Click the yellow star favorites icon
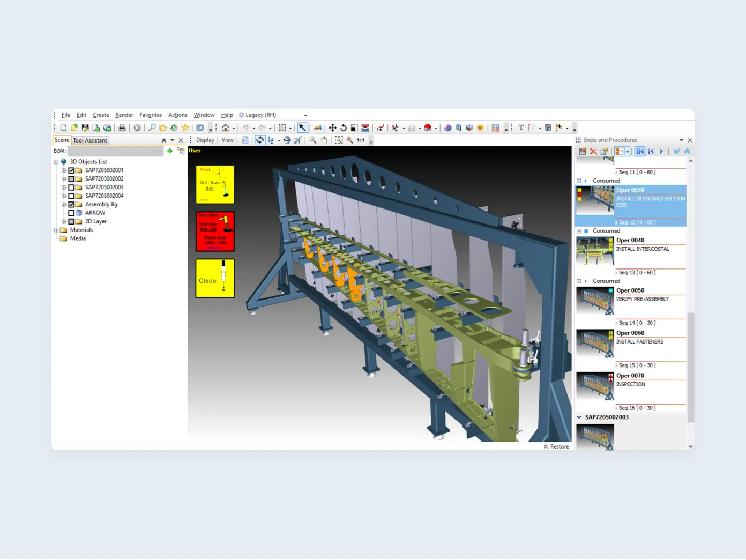The height and width of the screenshot is (560, 746). pos(185,128)
